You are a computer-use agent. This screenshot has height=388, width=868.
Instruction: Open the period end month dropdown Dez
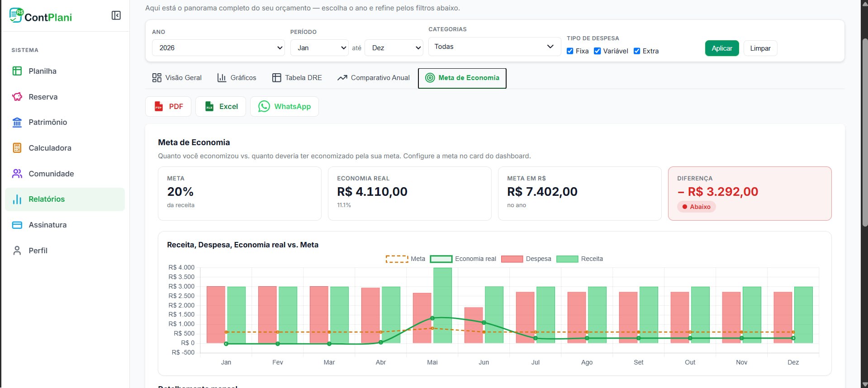point(394,47)
